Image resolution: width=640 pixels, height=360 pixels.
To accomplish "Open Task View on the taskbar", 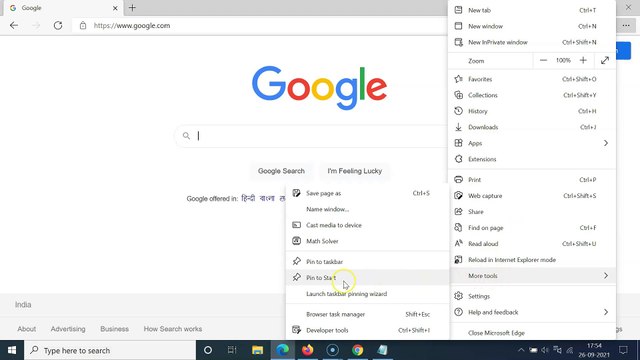I will (x=232, y=350).
